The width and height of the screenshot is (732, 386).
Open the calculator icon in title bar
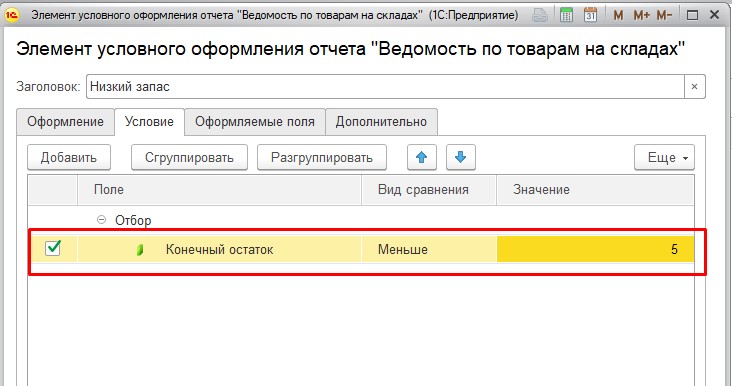pyautogui.click(x=566, y=15)
